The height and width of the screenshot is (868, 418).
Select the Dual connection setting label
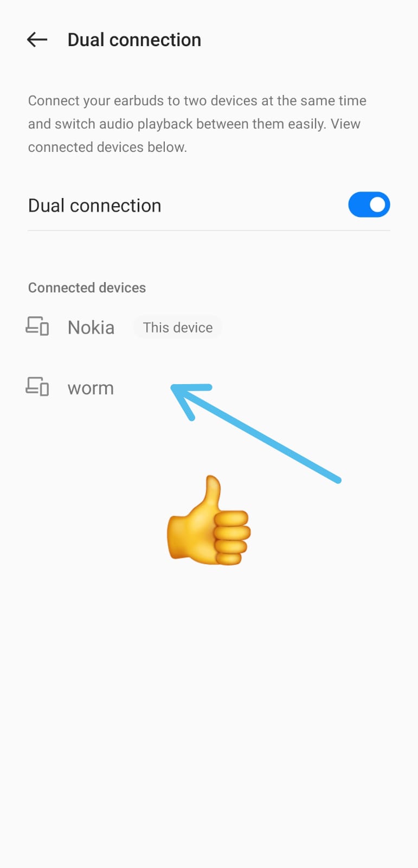coord(94,206)
